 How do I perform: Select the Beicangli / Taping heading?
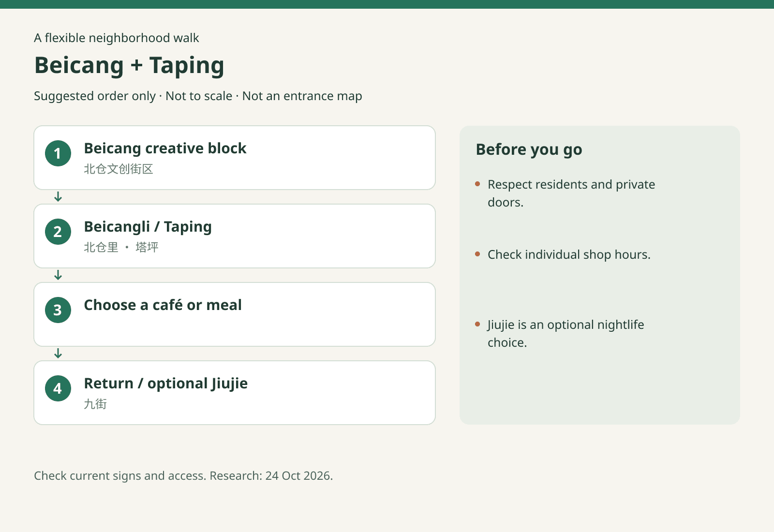point(148,227)
